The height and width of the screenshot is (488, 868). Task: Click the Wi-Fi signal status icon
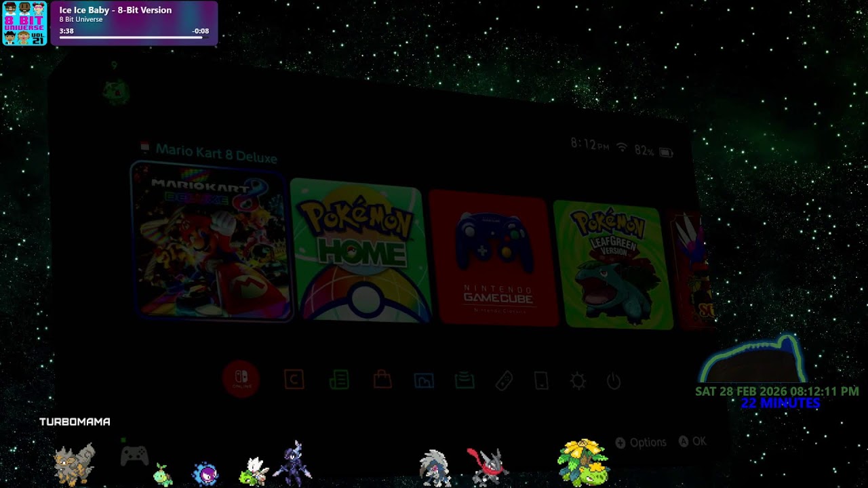622,148
